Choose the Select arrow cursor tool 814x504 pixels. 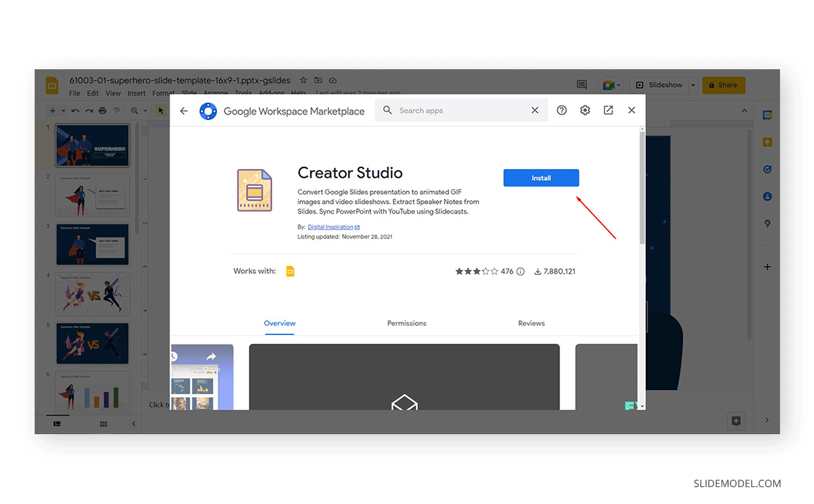161,111
